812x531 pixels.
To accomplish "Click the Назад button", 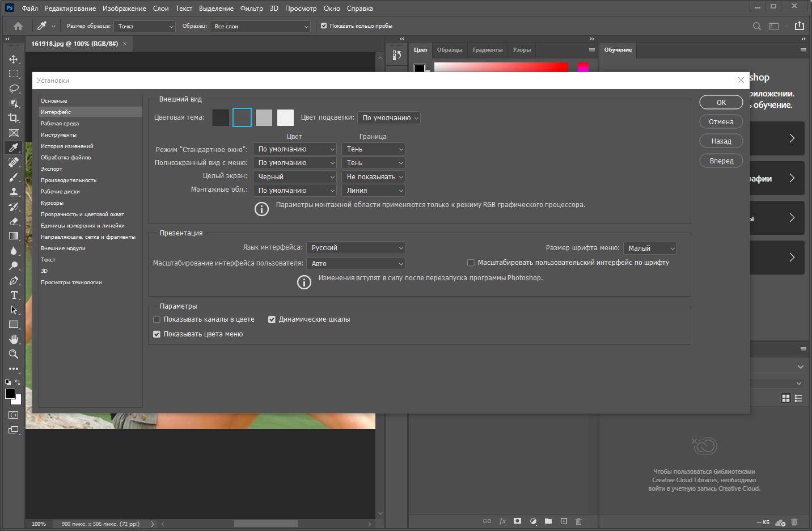I will coord(721,141).
